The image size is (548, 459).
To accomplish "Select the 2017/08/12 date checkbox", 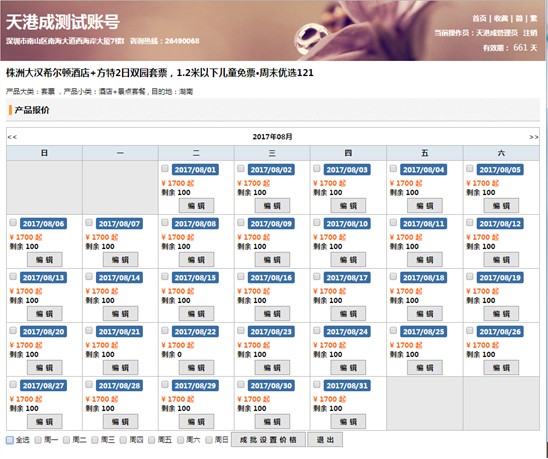I will pyautogui.click(x=470, y=222).
